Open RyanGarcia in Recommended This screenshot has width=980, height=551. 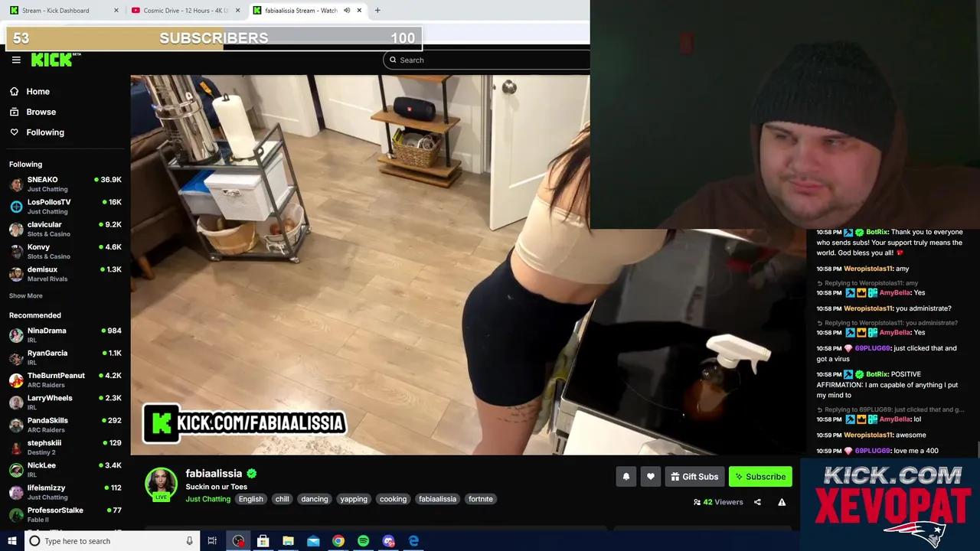tap(65, 357)
